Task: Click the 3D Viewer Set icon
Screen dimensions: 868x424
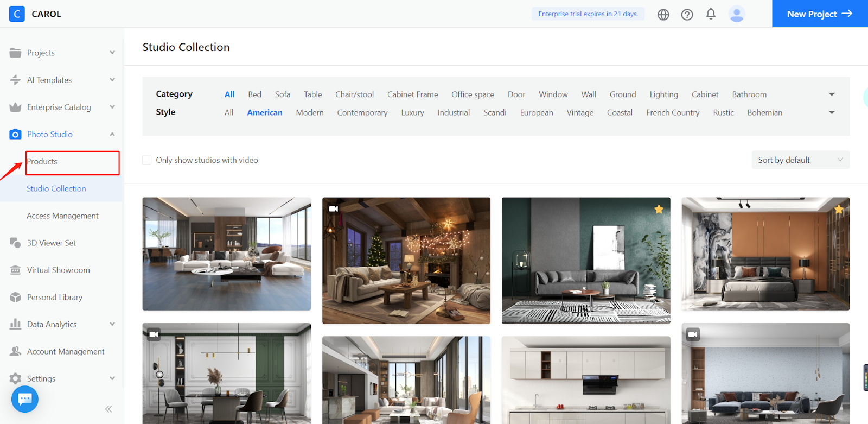Action: pyautogui.click(x=15, y=243)
